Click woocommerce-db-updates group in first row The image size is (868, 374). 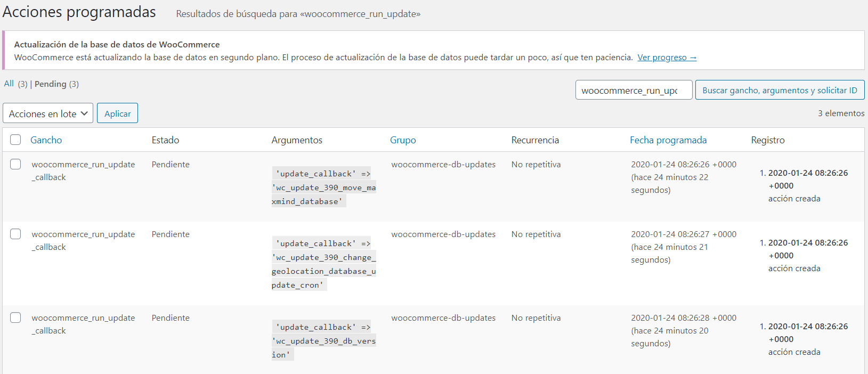[x=443, y=165]
